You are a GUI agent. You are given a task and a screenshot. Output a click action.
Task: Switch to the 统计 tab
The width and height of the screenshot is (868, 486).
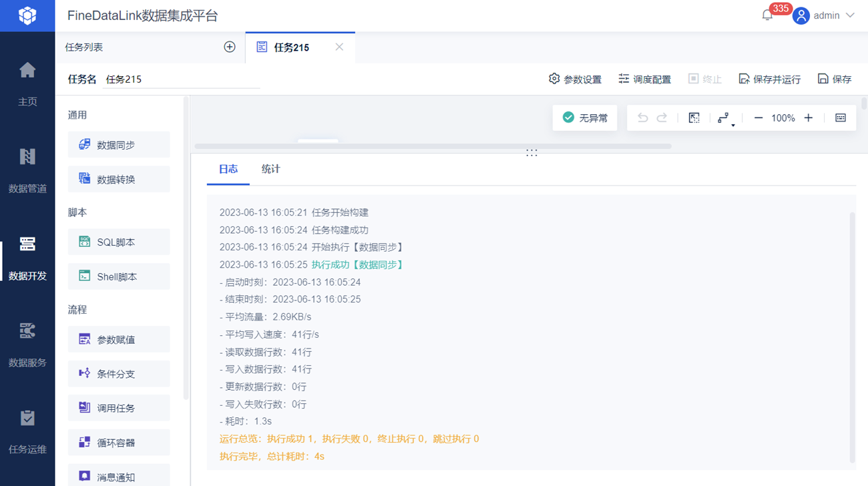(270, 170)
